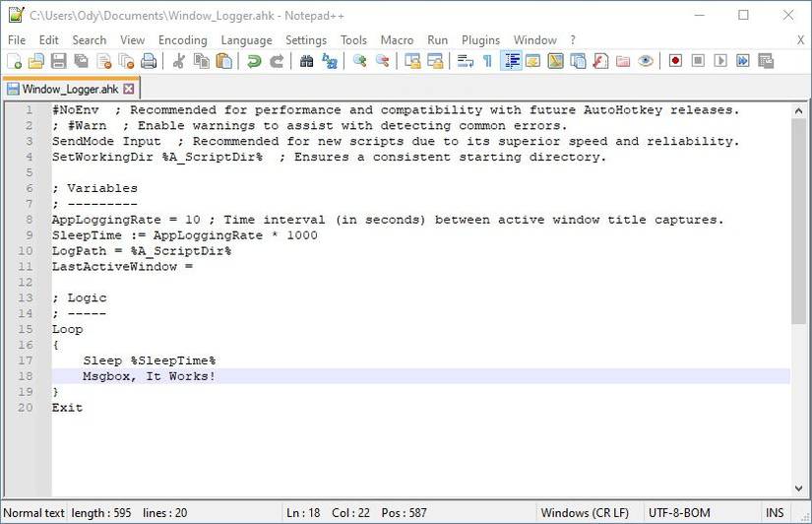Maximize the Notepad++ window

click(743, 15)
